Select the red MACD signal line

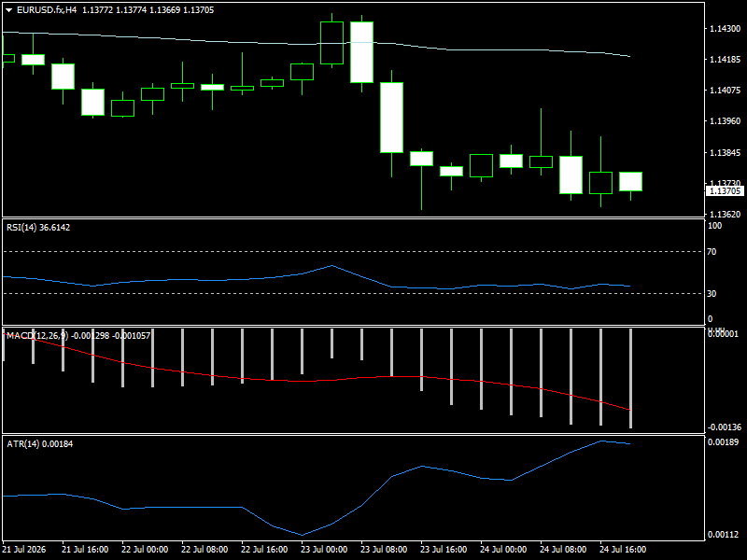pos(317,380)
